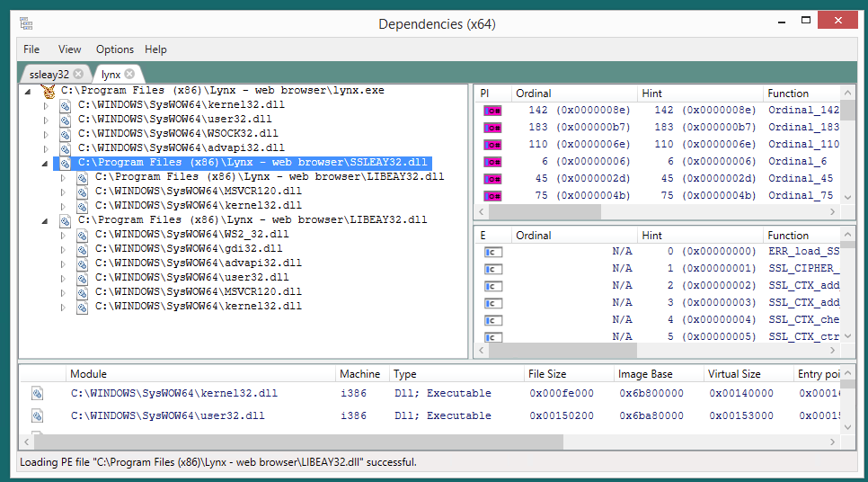Click the gdi32.dll module icon in tree
This screenshot has width=868, height=482.
[x=82, y=249]
